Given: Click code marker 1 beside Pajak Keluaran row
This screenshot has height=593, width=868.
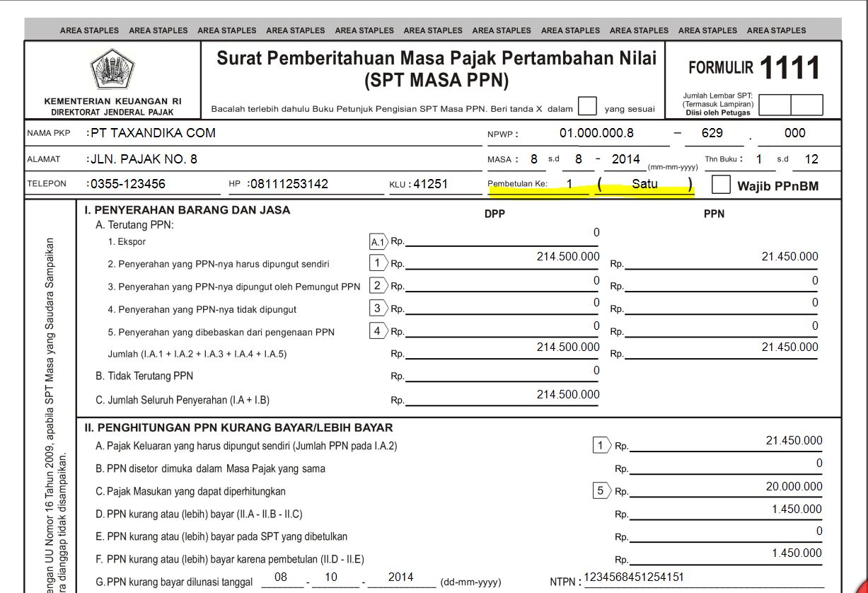Looking at the screenshot, I should coord(602,445).
